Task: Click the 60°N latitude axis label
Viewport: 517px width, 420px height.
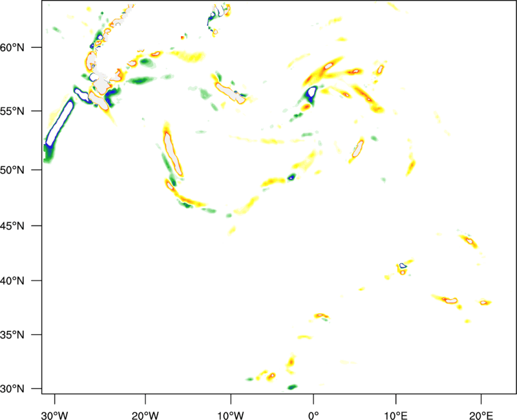Action: click(12, 48)
